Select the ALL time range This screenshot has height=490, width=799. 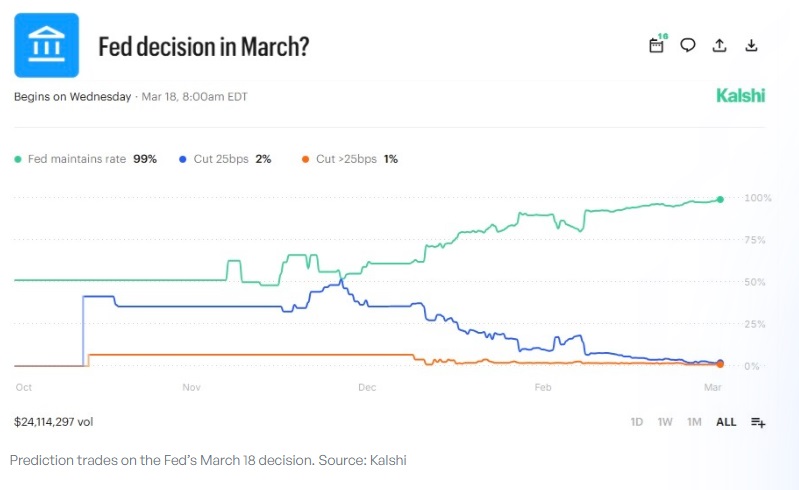726,422
